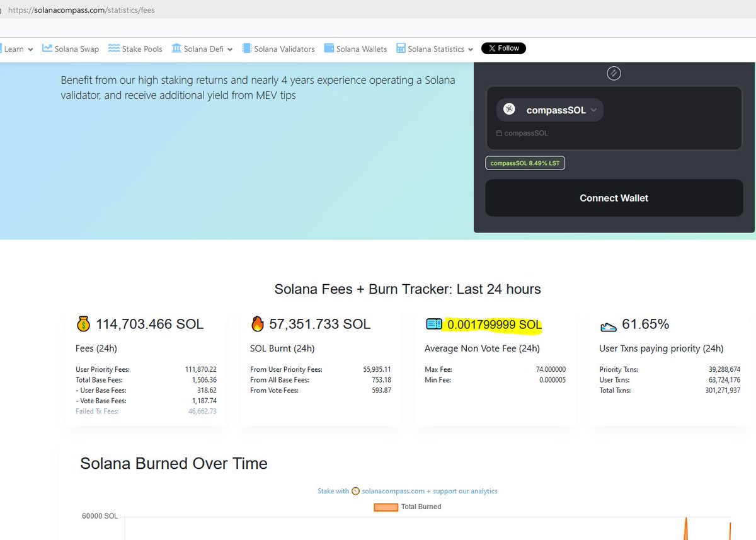The image size is (756, 540).
Task: Click the compassSOL 8.49% LST badge
Action: click(525, 163)
